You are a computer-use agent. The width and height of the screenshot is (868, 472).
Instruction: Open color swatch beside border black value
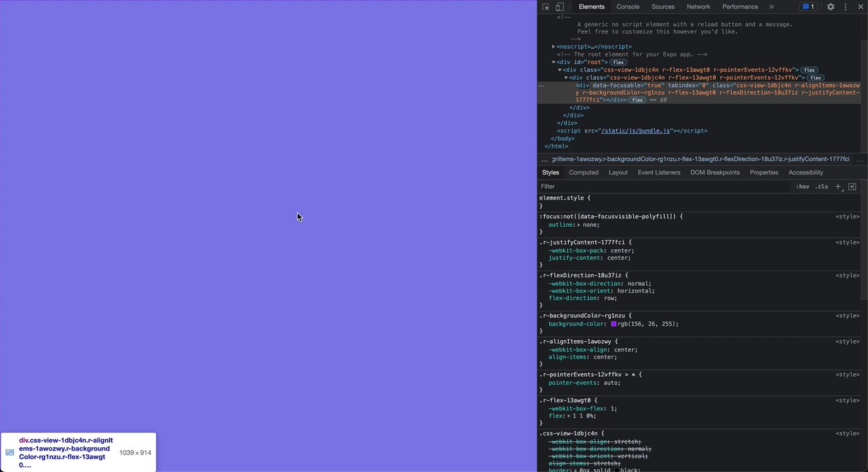616,469
